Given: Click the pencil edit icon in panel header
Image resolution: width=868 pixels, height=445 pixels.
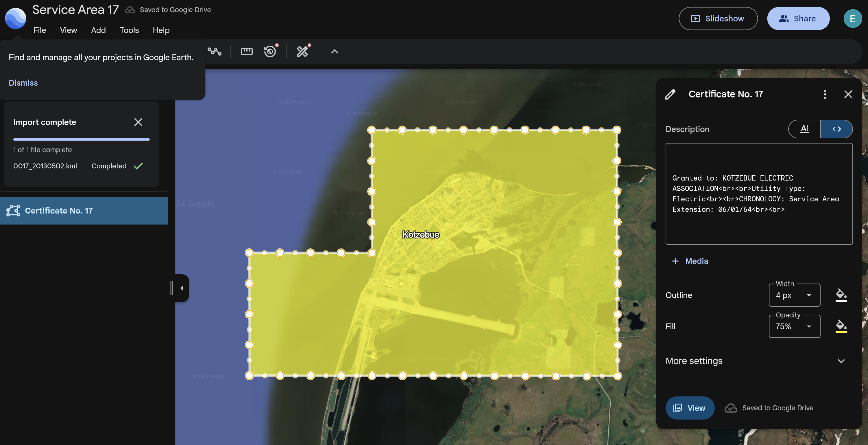Looking at the screenshot, I should click(670, 94).
